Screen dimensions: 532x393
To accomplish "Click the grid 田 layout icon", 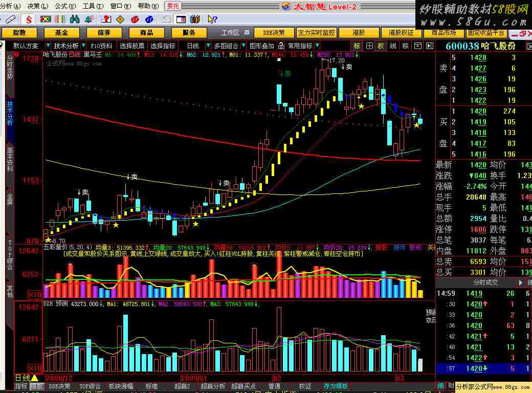I will (369, 46).
